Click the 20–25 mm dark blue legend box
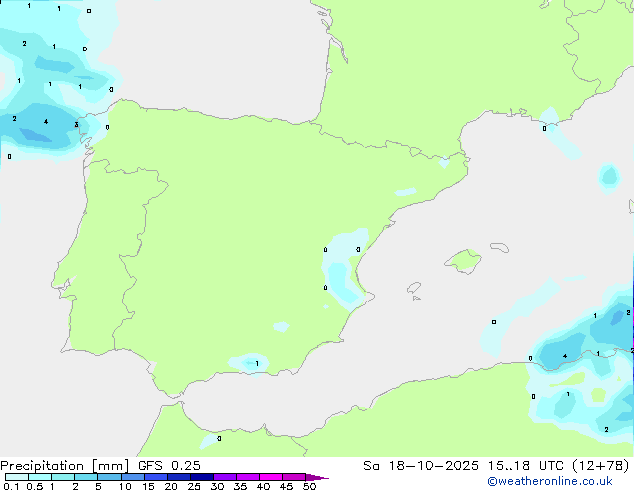634x490 pixels. pos(178,477)
